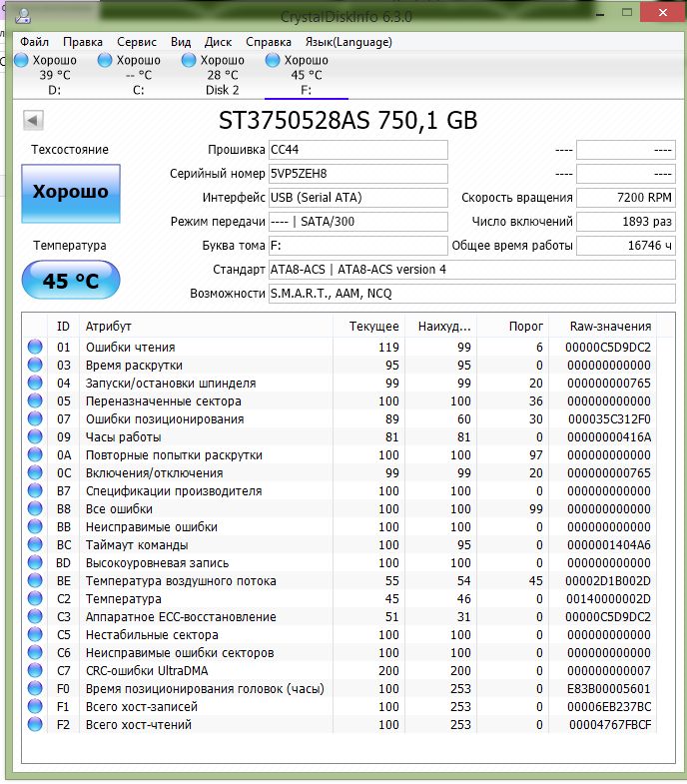Click the CrystalDiskInfo app icon in title bar

tap(23, 16)
